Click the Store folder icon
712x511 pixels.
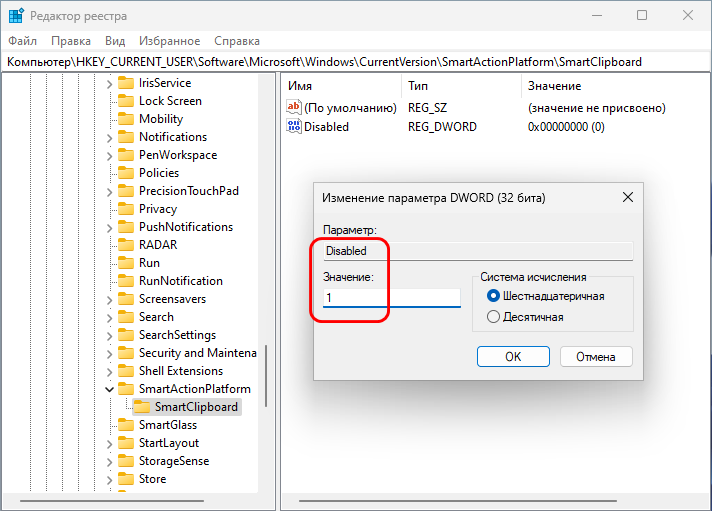click(x=126, y=479)
